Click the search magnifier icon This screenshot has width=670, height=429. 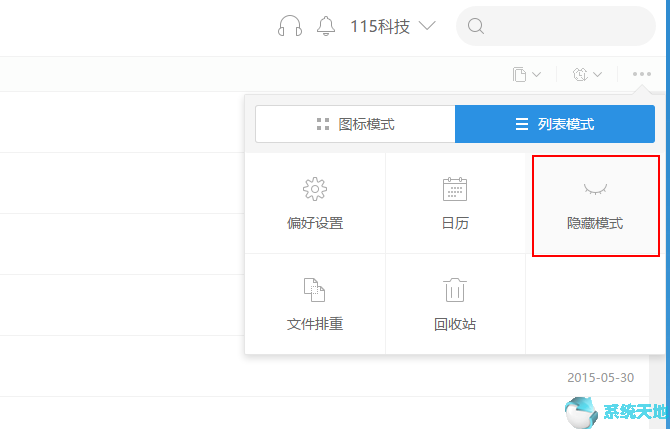coord(476,26)
